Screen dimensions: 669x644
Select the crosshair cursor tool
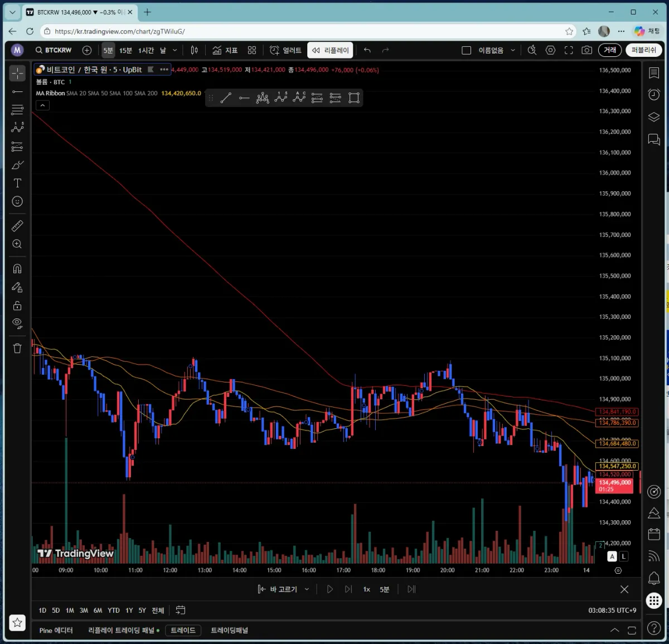[17, 73]
